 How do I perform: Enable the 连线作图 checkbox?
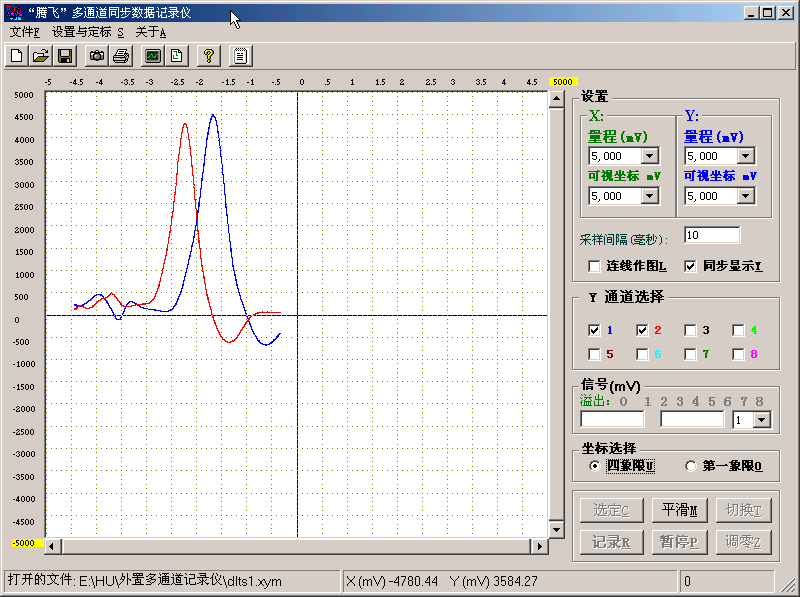coord(595,266)
